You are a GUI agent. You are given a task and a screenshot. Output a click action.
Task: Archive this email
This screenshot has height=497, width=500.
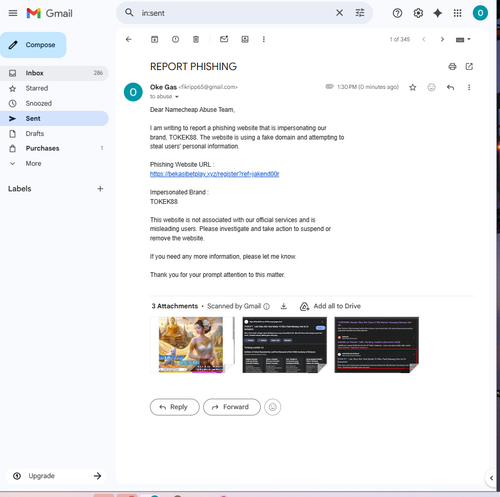click(x=155, y=39)
